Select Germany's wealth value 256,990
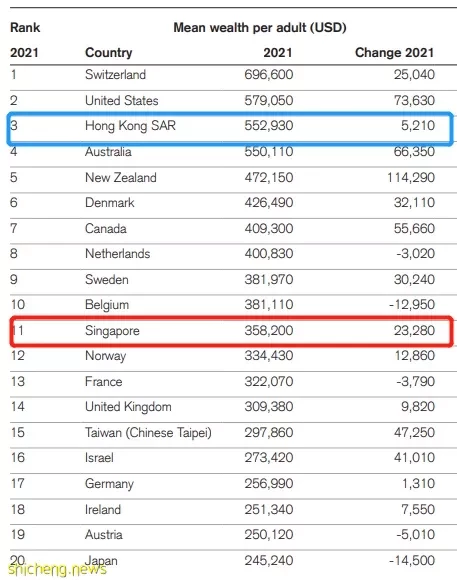457x580 pixels. click(269, 483)
